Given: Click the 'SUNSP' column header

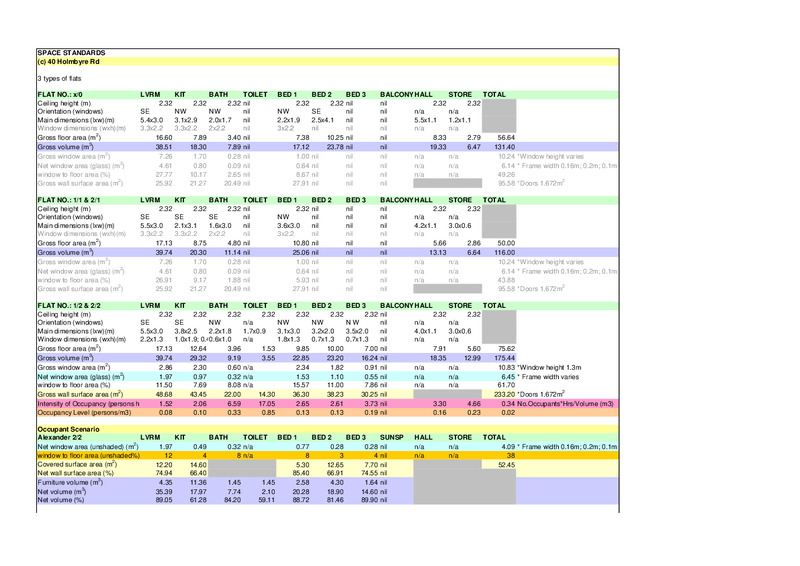Looking at the screenshot, I should tap(392, 437).
